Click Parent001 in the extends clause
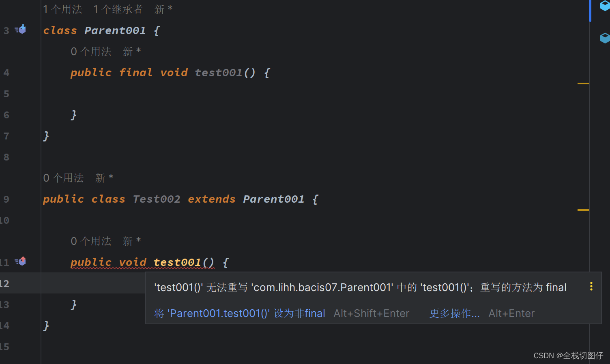 273,199
